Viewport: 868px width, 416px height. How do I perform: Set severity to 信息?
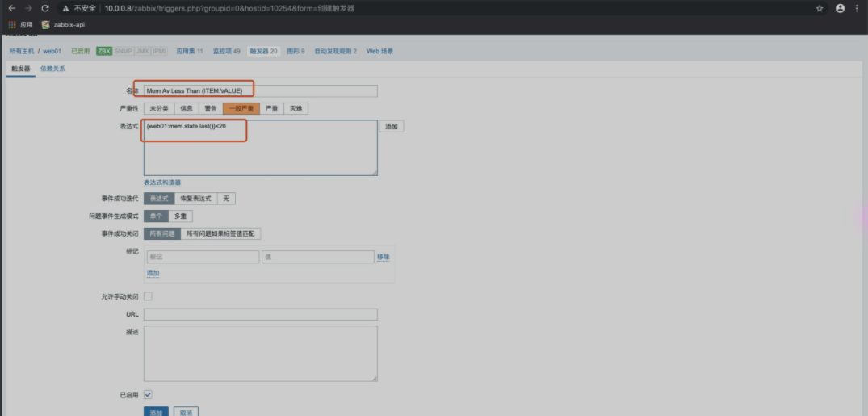pyautogui.click(x=187, y=108)
